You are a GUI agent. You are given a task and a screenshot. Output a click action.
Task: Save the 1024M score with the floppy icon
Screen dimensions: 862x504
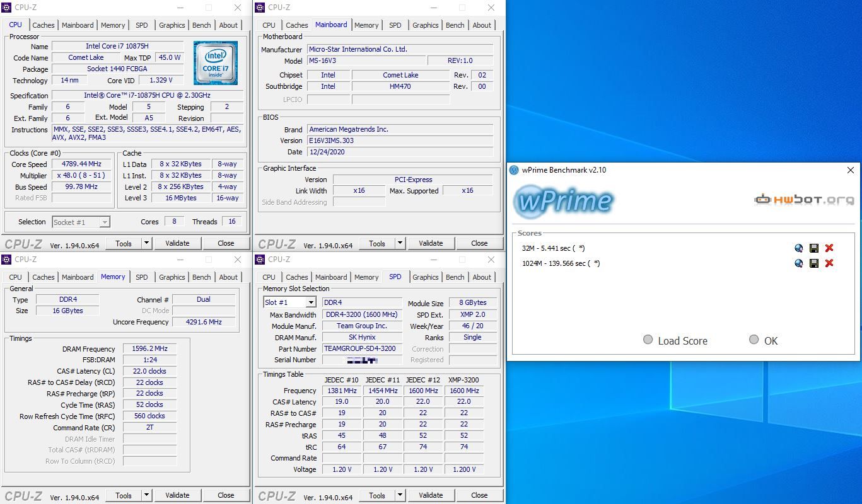coord(814,263)
